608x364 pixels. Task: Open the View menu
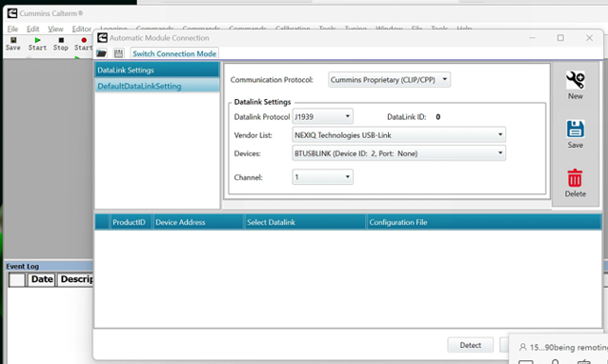click(55, 30)
